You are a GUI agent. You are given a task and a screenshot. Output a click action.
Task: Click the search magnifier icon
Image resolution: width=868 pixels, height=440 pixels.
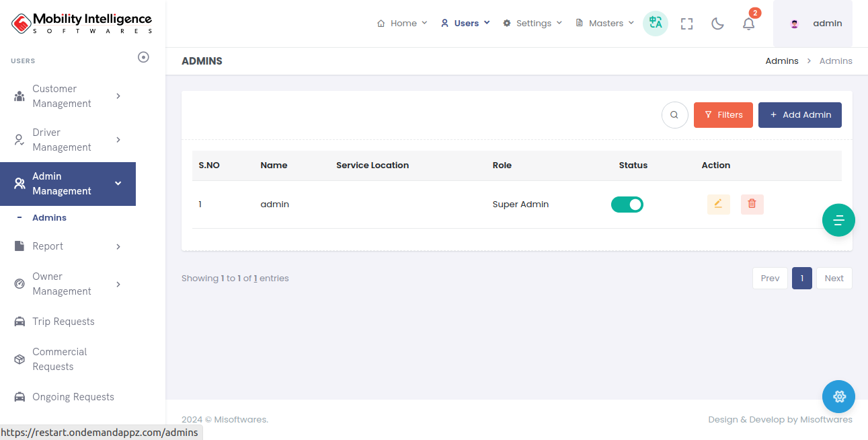tap(674, 115)
